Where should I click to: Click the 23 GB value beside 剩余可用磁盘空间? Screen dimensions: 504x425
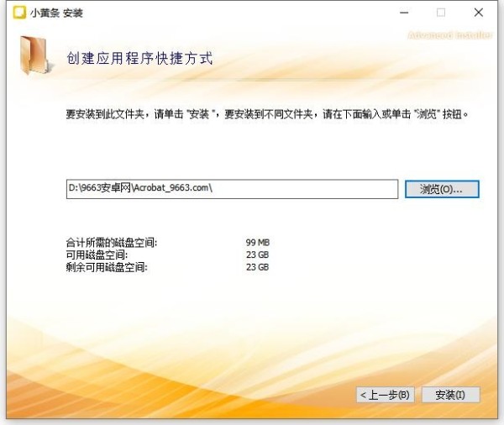coord(258,267)
